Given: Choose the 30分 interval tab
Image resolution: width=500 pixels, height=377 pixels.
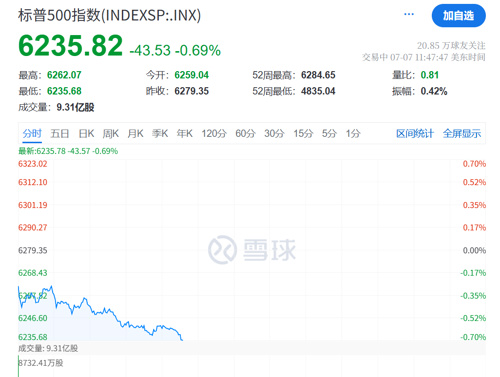Looking at the screenshot, I should tap(274, 134).
